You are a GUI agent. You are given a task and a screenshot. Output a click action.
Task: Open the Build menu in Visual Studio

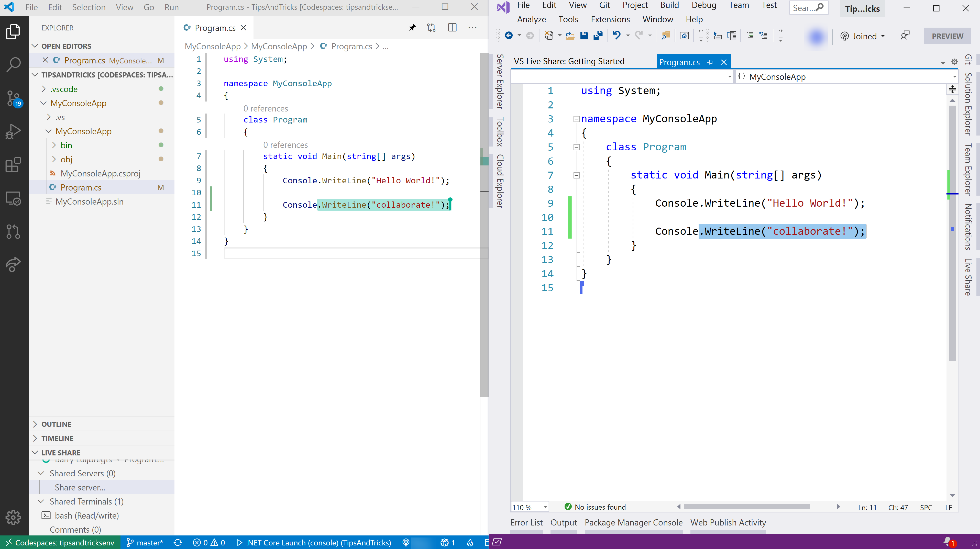click(x=669, y=5)
